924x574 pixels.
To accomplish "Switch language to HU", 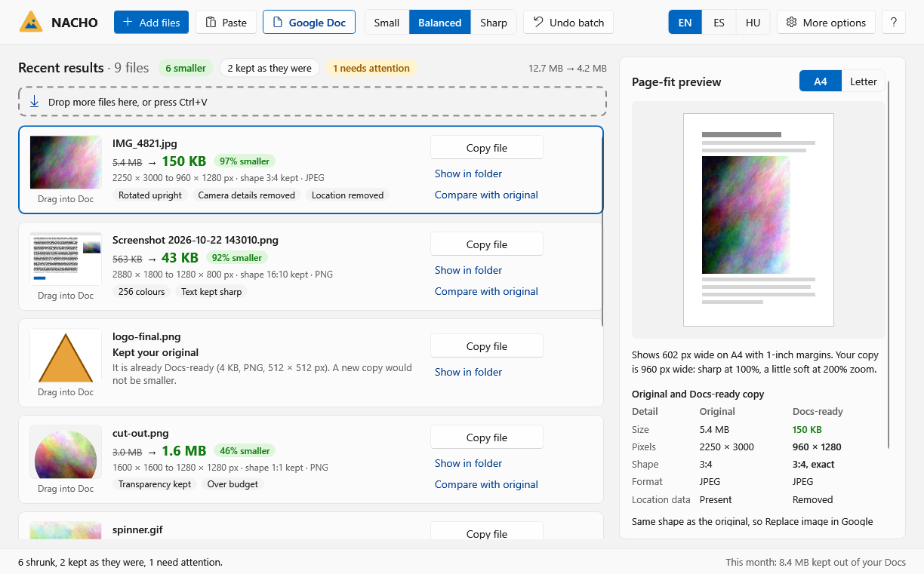I will [753, 22].
